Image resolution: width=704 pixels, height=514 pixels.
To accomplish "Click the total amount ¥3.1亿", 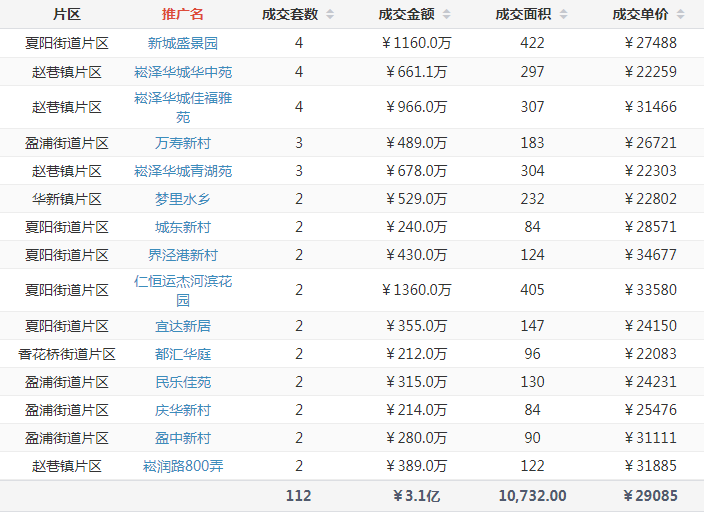I will (416, 496).
